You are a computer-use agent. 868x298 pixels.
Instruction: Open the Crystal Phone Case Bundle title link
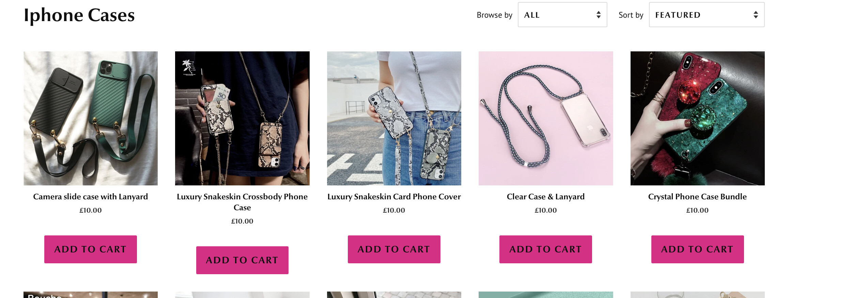(697, 197)
